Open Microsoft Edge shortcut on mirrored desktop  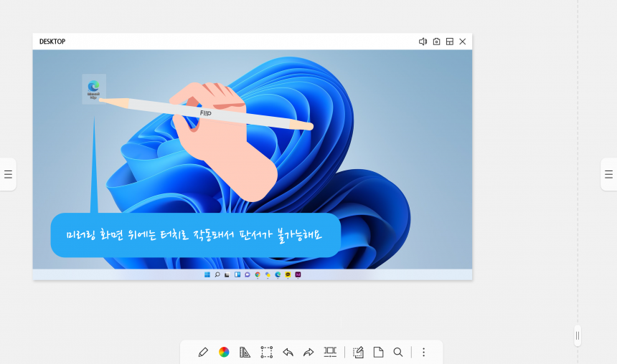(x=94, y=90)
